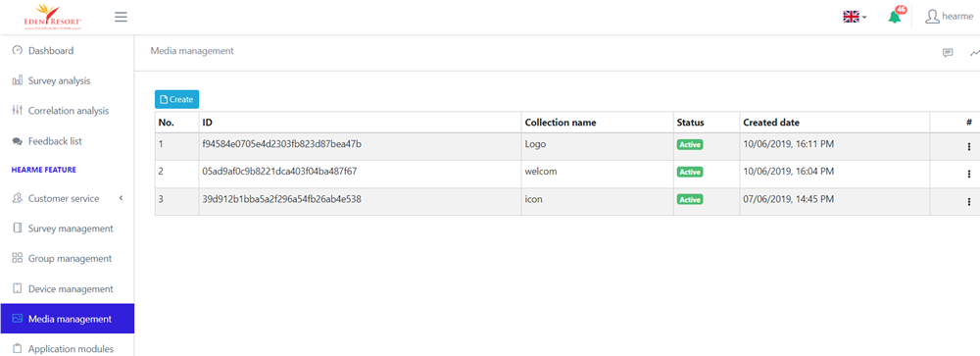Click the Media management breadcrumb title
Screen dimensions: 980x356
pos(192,51)
